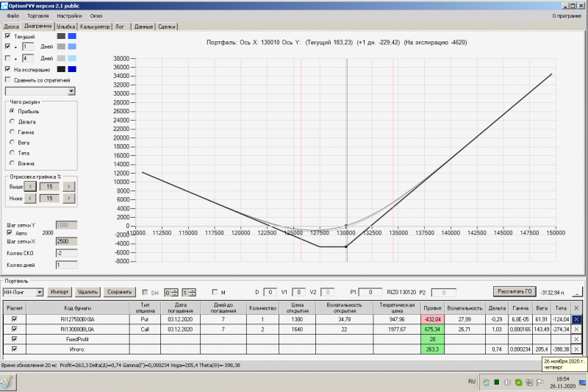Click the light blue swatch for +1 Дней
The image size is (588, 392).
tap(72, 46)
